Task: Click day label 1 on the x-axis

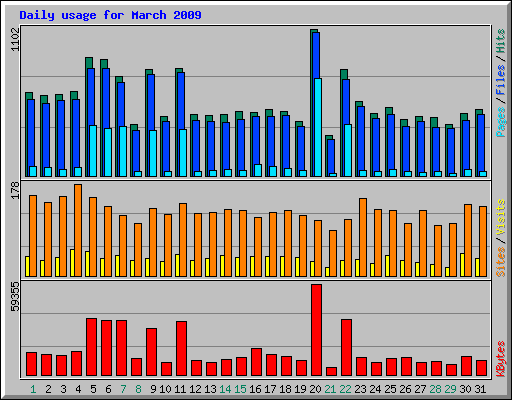Action: click(x=33, y=389)
